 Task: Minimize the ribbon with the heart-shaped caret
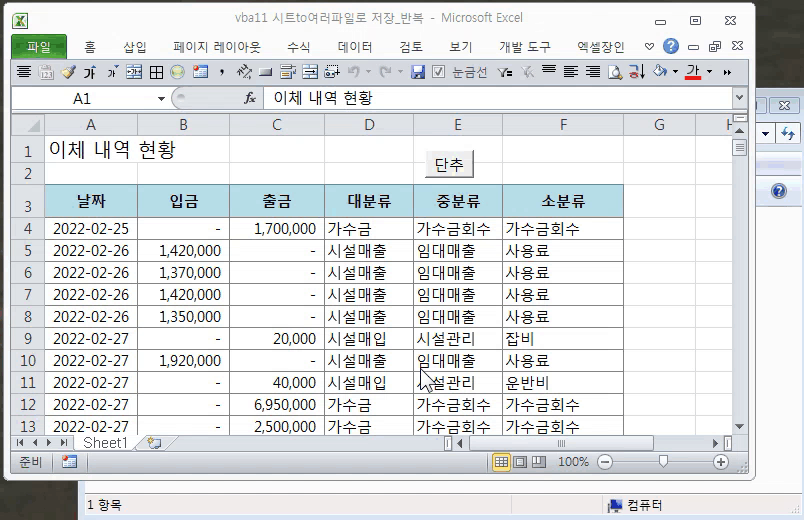pyautogui.click(x=649, y=47)
